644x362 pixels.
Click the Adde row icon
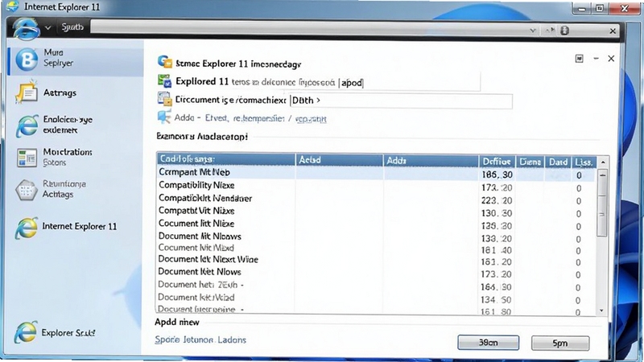(x=164, y=117)
